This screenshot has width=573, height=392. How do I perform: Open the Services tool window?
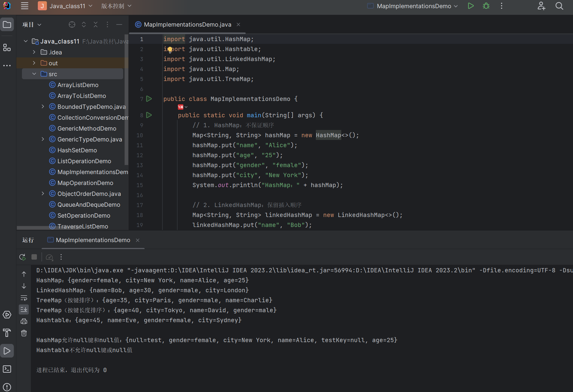[x=7, y=315]
